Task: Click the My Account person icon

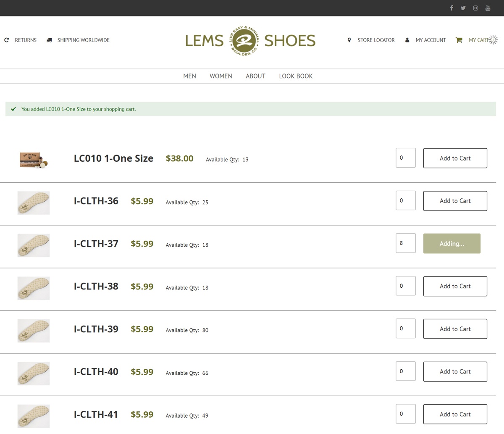Action: (x=407, y=40)
